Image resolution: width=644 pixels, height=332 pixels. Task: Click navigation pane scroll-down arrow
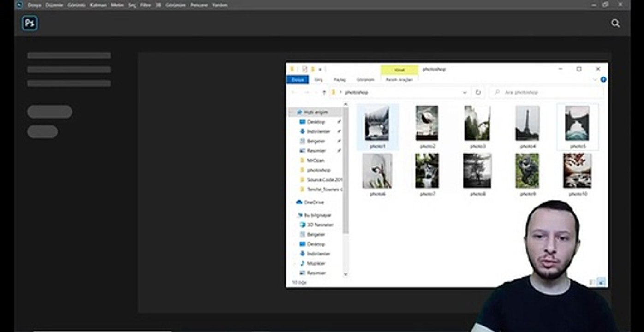tap(346, 274)
